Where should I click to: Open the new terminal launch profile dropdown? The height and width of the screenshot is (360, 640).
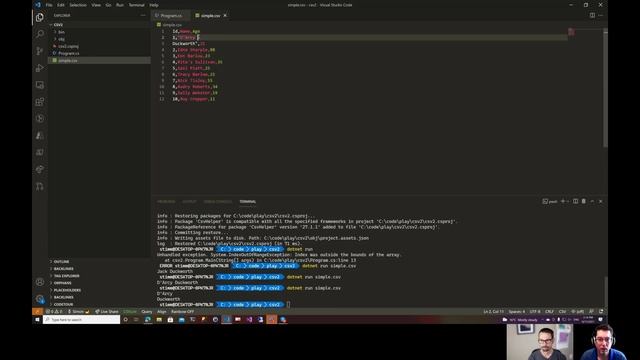click(568, 201)
